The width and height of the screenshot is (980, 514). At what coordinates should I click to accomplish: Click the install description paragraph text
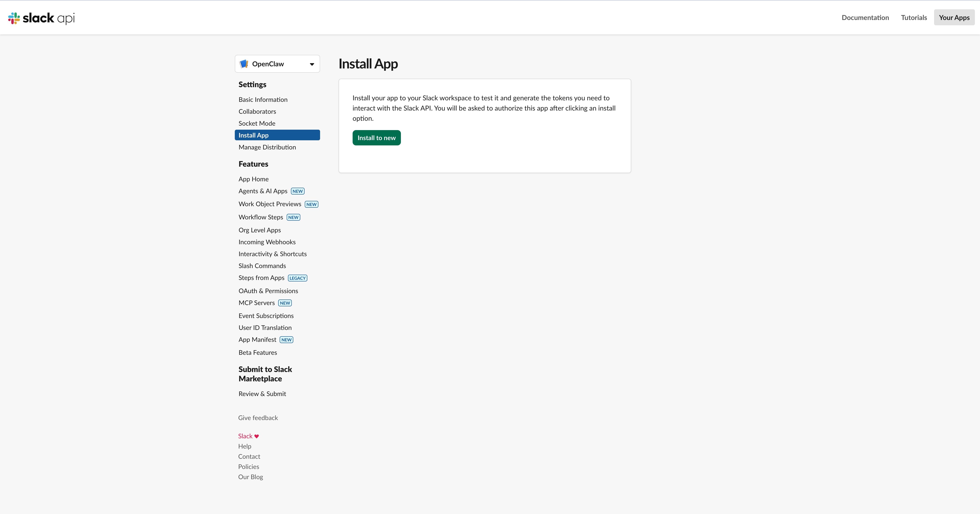pos(484,108)
